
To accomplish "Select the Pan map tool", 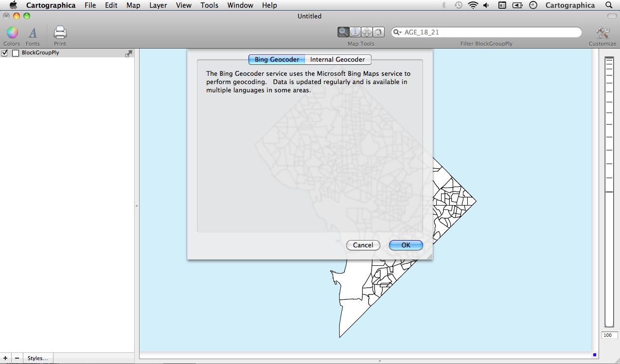I will pyautogui.click(x=367, y=32).
